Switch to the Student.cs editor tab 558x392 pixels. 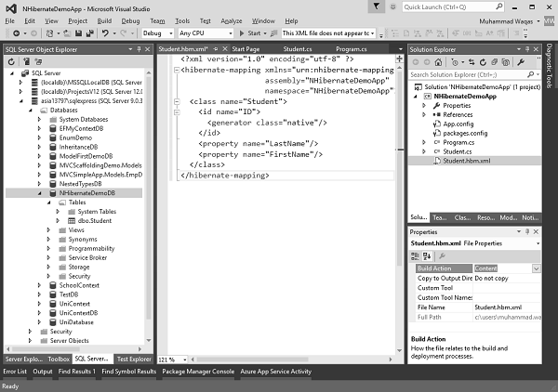[298, 48]
